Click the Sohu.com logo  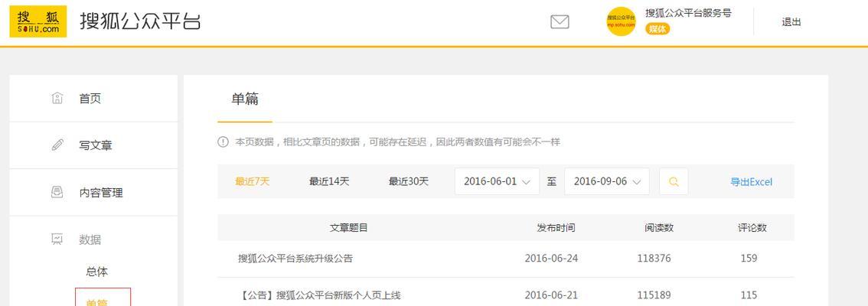tap(38, 21)
